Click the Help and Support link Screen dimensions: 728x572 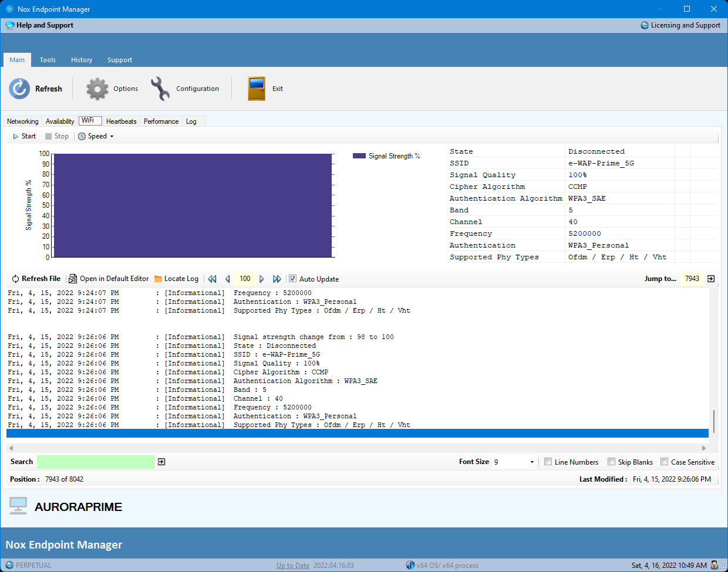coord(45,25)
